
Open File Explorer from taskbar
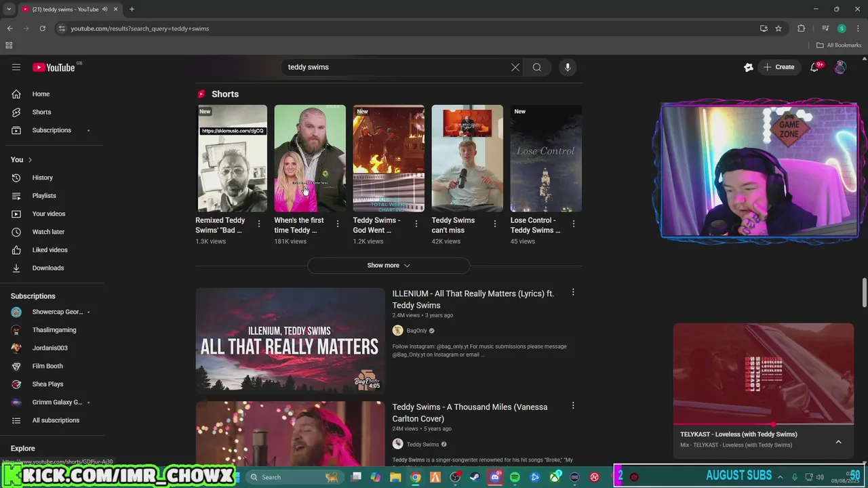point(395,477)
